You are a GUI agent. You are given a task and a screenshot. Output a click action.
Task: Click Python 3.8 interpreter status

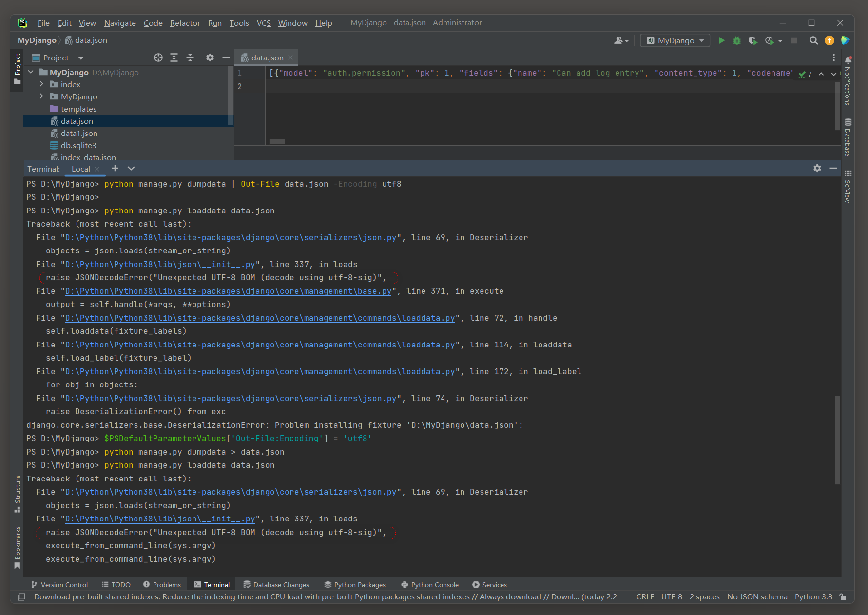813,596
